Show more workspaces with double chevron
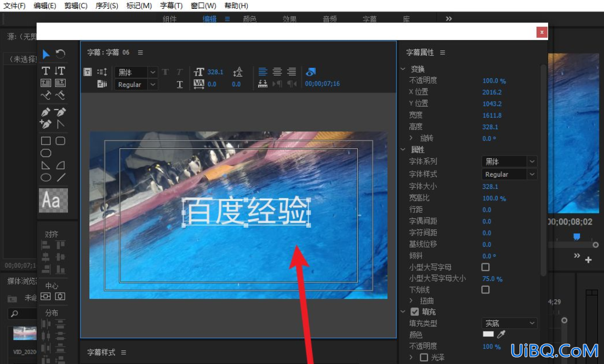 tap(449, 19)
